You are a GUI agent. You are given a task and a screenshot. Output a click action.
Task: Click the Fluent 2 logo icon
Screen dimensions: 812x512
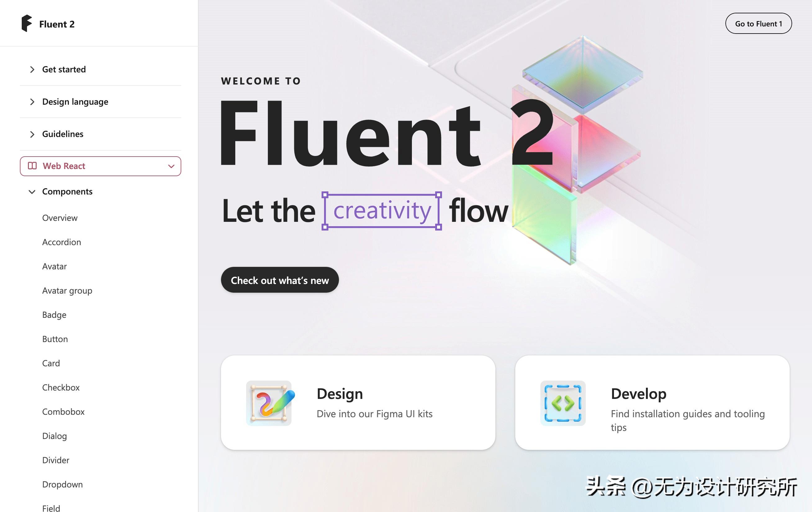[x=27, y=23]
